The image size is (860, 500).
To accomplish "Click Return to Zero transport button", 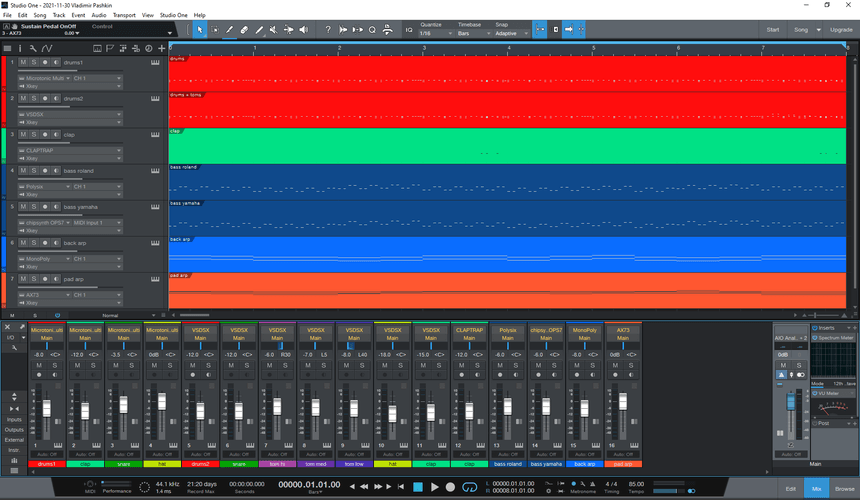I will pos(401,487).
